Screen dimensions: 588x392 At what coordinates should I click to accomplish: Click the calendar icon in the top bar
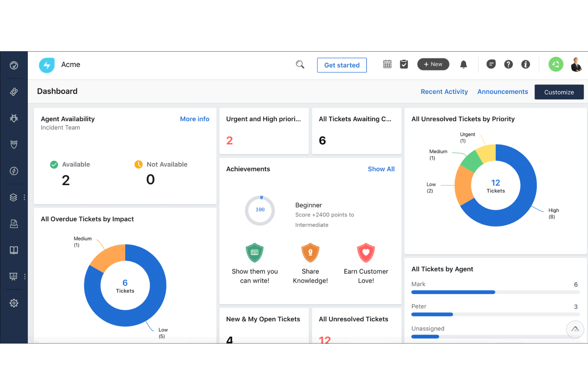[387, 64]
